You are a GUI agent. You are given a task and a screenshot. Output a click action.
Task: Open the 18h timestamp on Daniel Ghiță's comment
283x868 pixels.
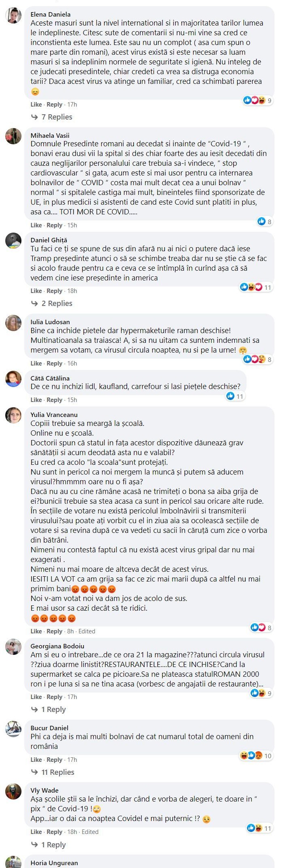pos(72,291)
